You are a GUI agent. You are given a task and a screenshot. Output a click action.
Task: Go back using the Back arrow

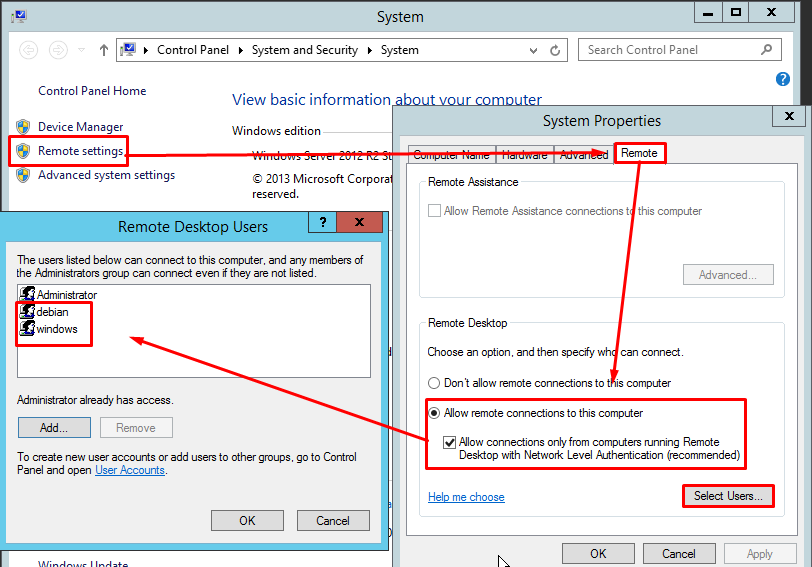coord(28,50)
